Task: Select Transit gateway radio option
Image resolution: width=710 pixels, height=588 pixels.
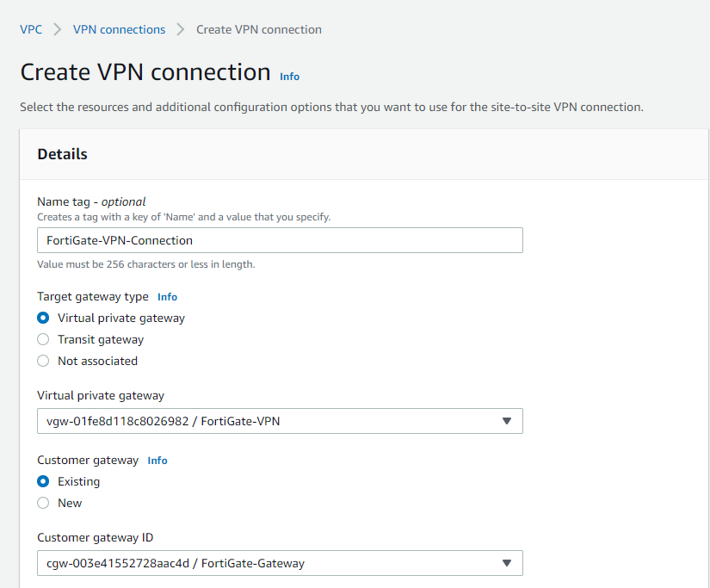Action: tap(43, 339)
